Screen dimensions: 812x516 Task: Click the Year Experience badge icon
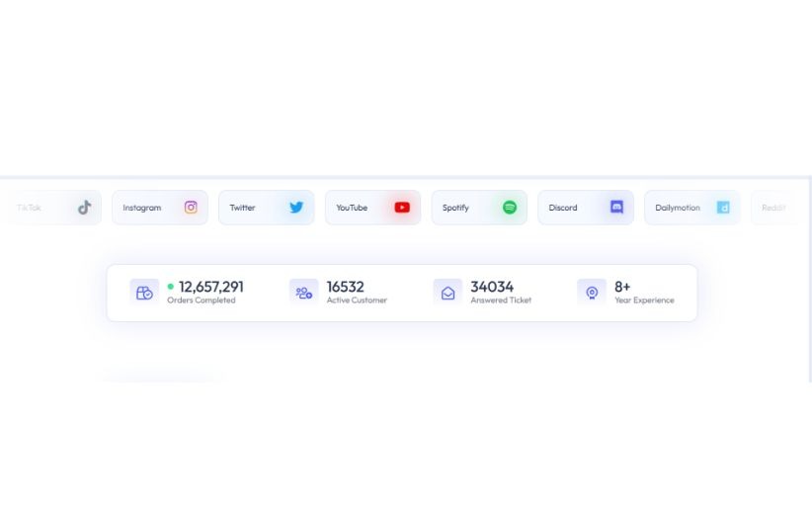click(592, 293)
